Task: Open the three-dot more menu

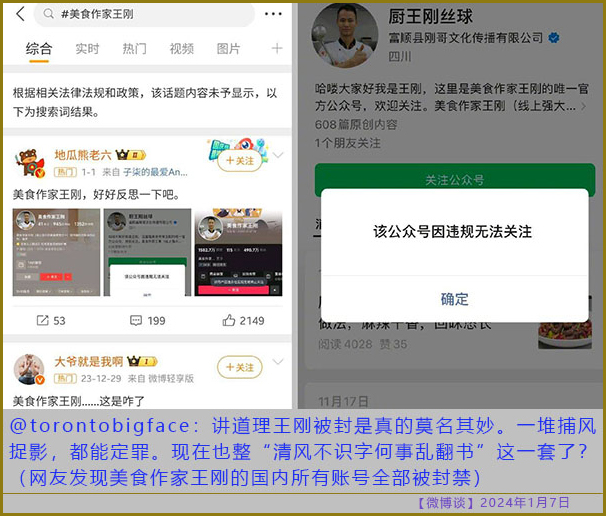Action: click(273, 14)
